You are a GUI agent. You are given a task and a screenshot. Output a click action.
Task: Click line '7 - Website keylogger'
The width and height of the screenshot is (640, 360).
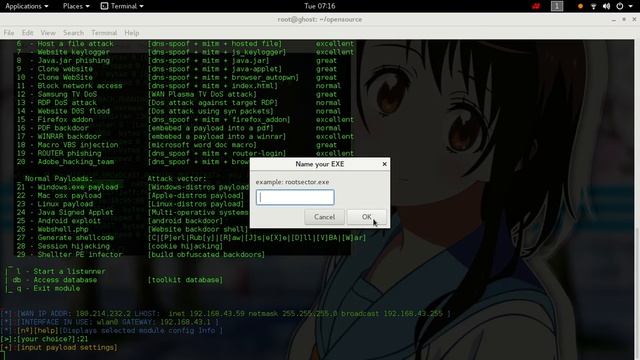coord(63,52)
